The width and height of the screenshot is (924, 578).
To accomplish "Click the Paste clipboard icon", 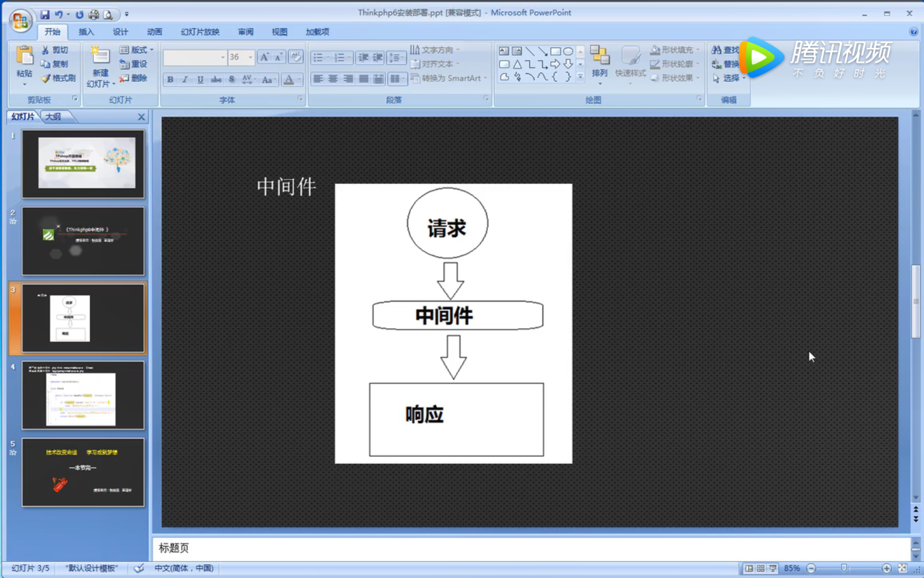I will tap(24, 56).
